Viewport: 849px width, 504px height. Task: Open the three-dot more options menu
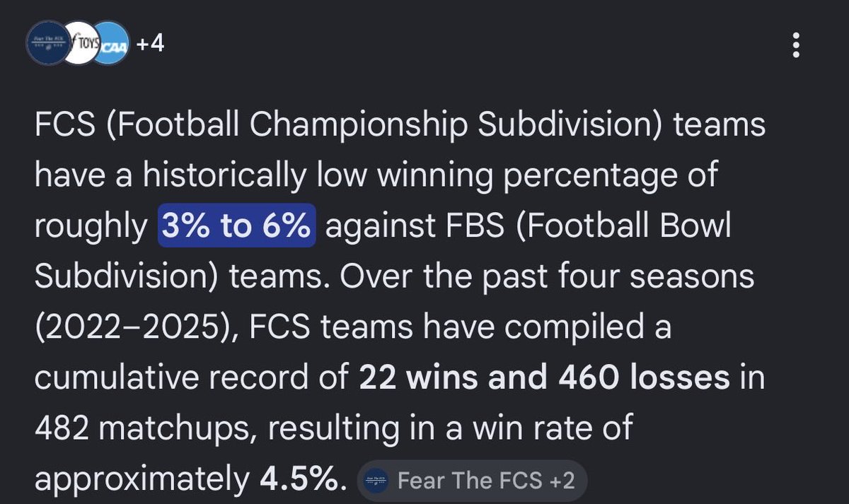(x=797, y=45)
